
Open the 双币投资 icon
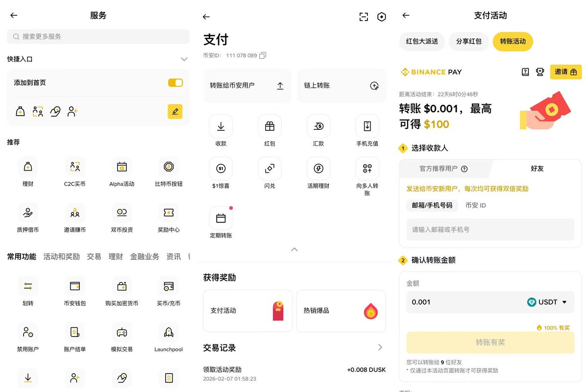[122, 213]
